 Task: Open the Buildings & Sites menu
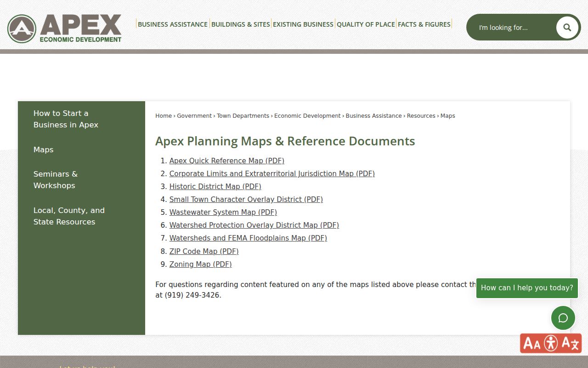click(241, 24)
